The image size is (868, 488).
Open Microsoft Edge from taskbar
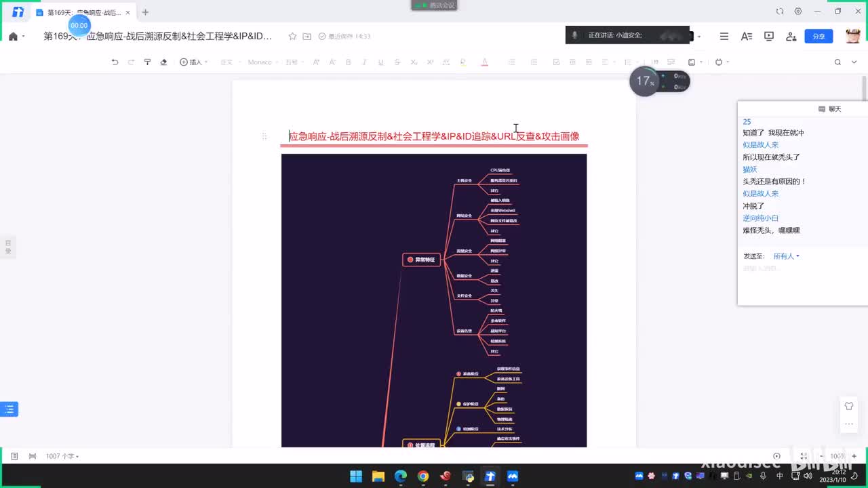tap(401, 476)
